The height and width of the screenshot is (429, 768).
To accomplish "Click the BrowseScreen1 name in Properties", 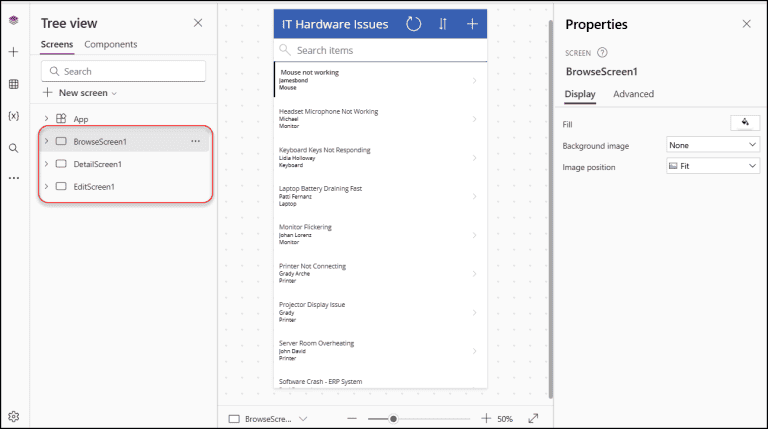I will click(x=601, y=72).
